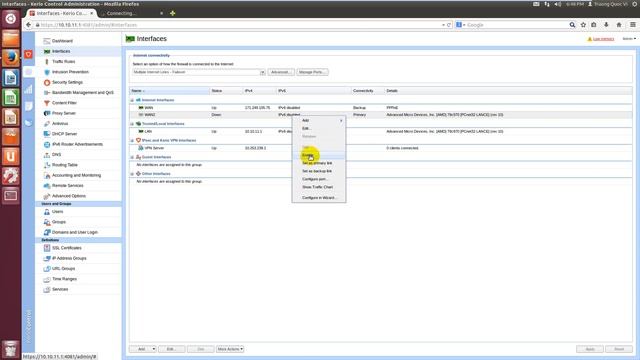The width and height of the screenshot is (640, 360).
Task: Open Groups section
Action: coord(58,222)
